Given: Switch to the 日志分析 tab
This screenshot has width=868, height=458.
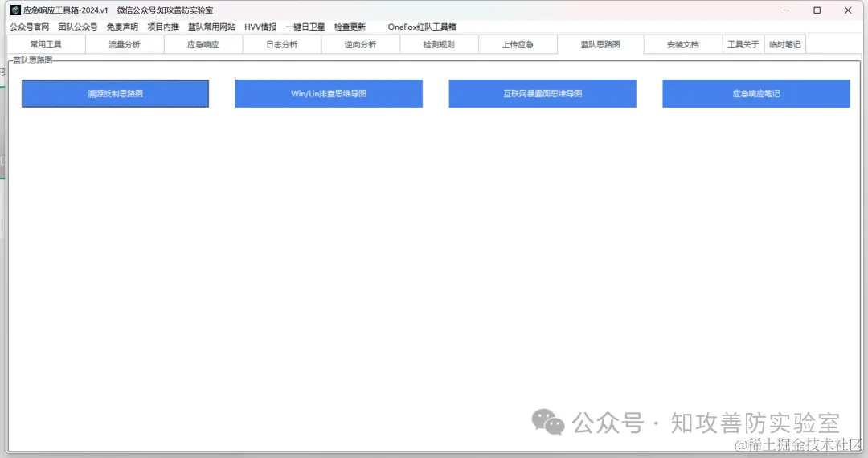Looking at the screenshot, I should (x=282, y=44).
